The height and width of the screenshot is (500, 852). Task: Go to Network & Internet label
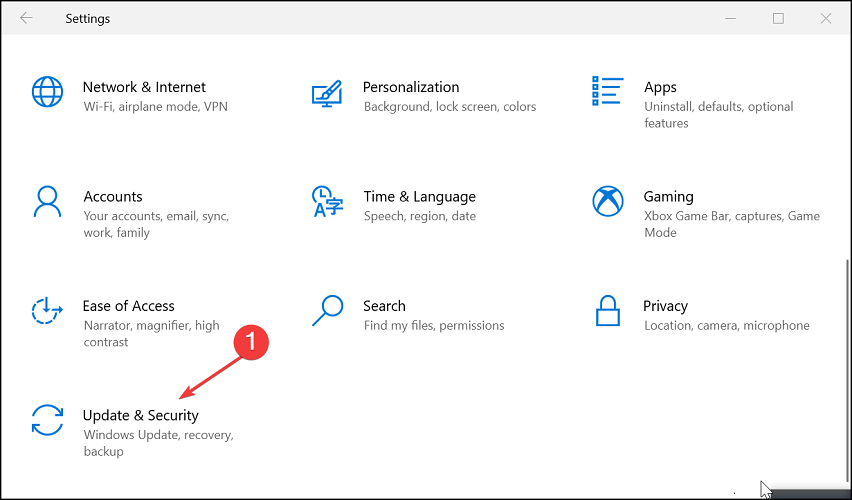click(x=144, y=87)
